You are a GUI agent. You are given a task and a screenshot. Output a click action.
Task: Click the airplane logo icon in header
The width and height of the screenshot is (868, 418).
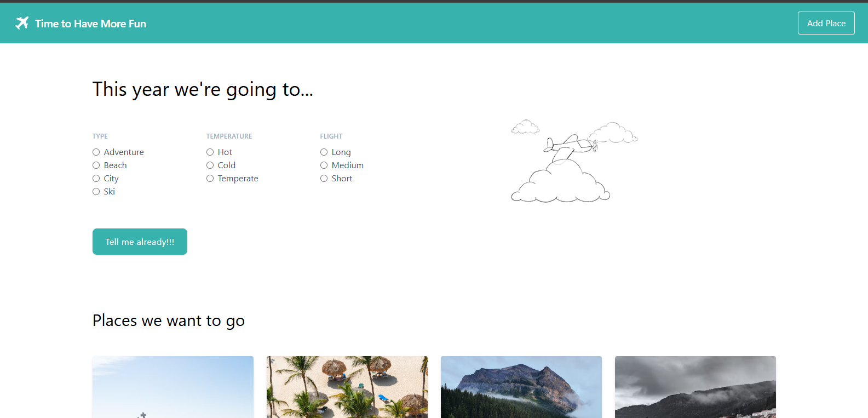[x=22, y=23]
